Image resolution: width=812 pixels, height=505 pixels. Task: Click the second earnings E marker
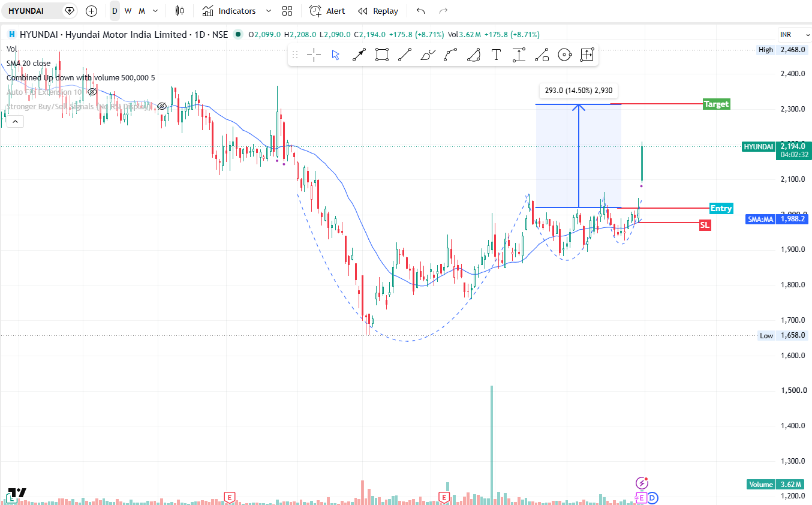444,497
